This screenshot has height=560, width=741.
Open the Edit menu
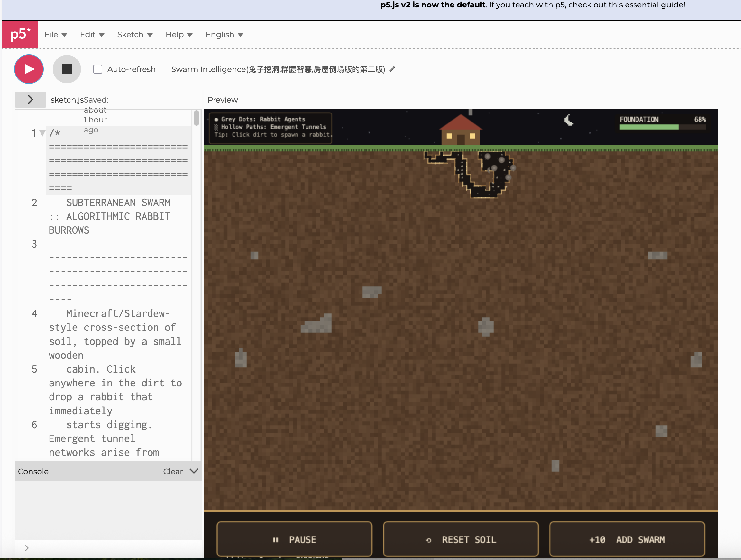click(x=92, y=35)
